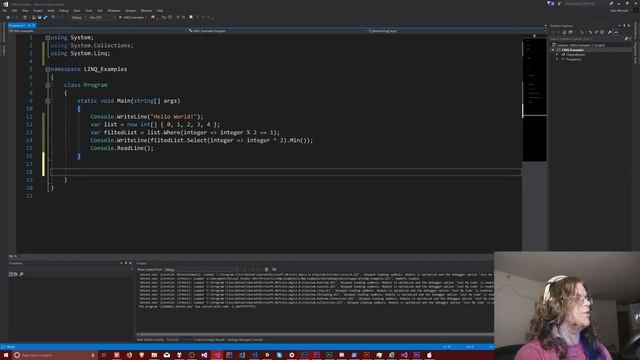
Task: Open the Build menu
Action: click(x=51, y=11)
